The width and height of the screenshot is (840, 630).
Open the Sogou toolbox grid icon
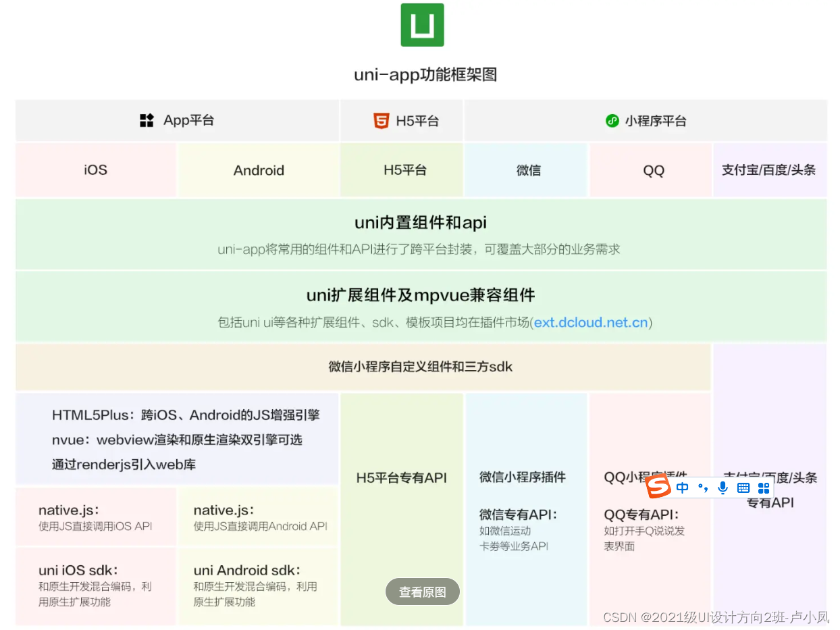(x=764, y=487)
